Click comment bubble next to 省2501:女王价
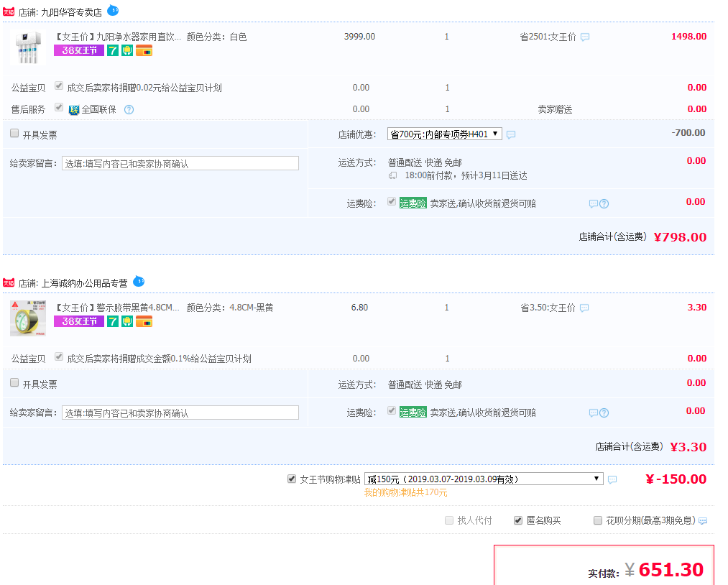The image size is (728, 585). pyautogui.click(x=585, y=37)
